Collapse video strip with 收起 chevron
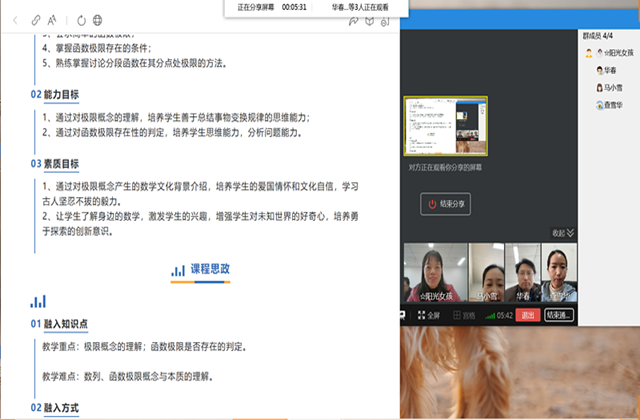This screenshot has height=420, width=640. (x=564, y=233)
